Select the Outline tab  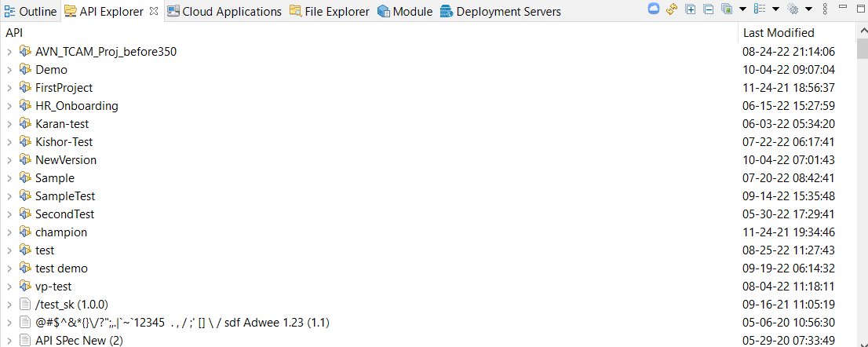click(x=37, y=12)
